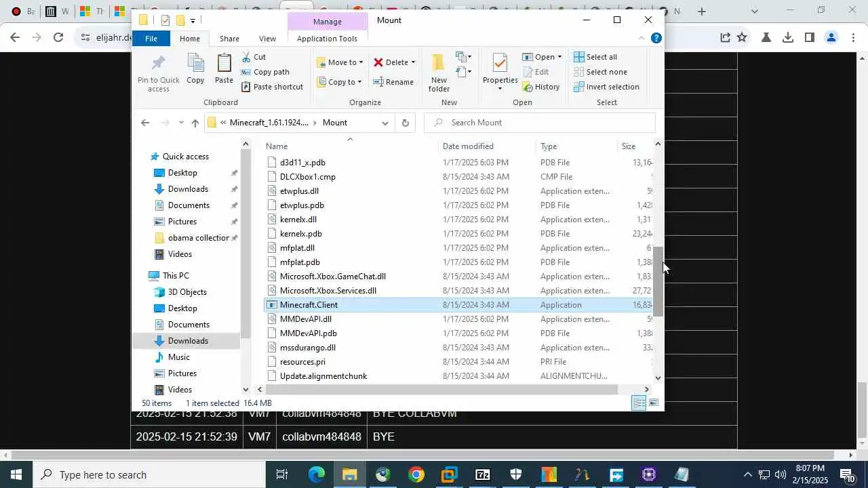This screenshot has width=868, height=488.
Task: Open Windows Security shield on taskbar
Action: (x=515, y=474)
